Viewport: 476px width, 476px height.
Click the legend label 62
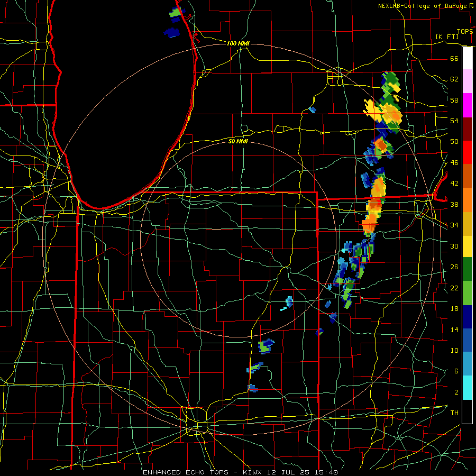(454, 79)
